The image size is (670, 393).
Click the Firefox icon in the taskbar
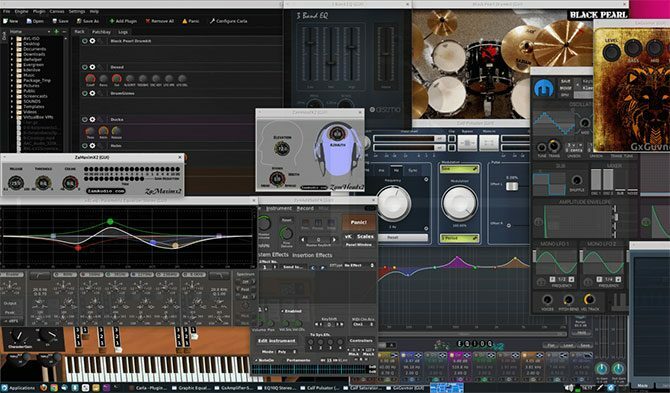[x=43, y=388]
